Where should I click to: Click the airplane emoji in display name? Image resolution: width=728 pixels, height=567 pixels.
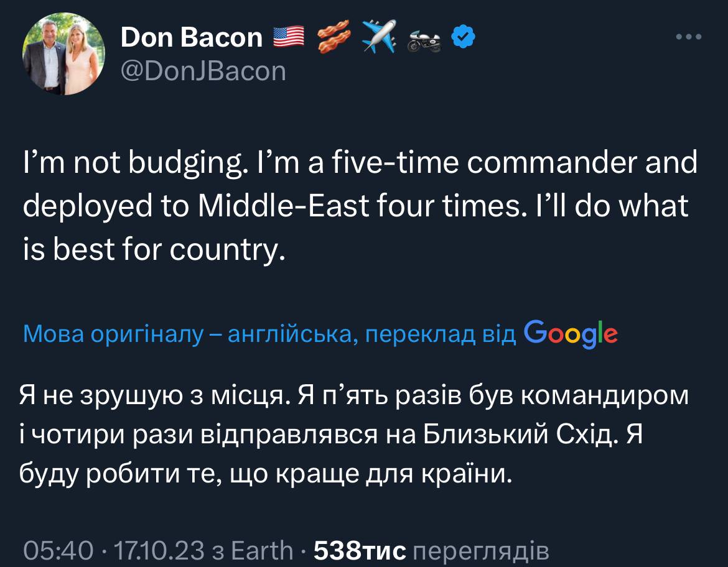tap(379, 37)
